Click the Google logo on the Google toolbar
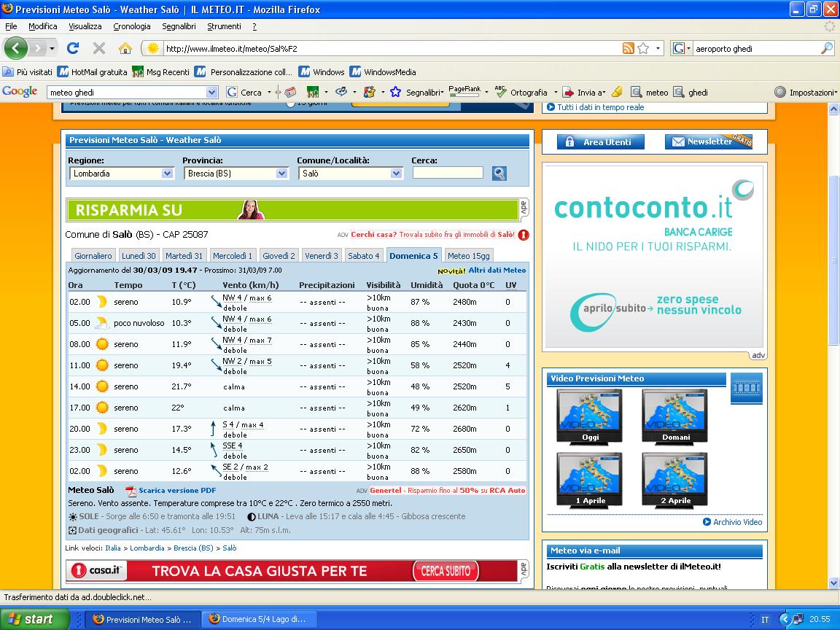 [20, 92]
